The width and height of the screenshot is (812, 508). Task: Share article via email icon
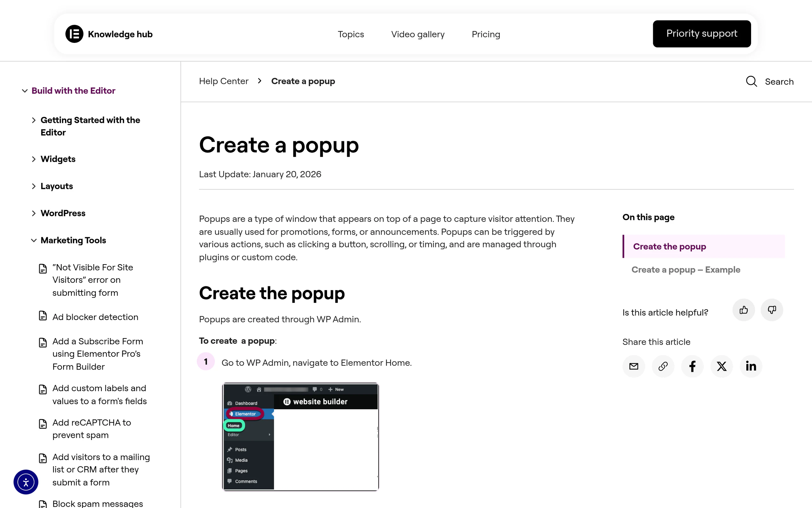[633, 366]
